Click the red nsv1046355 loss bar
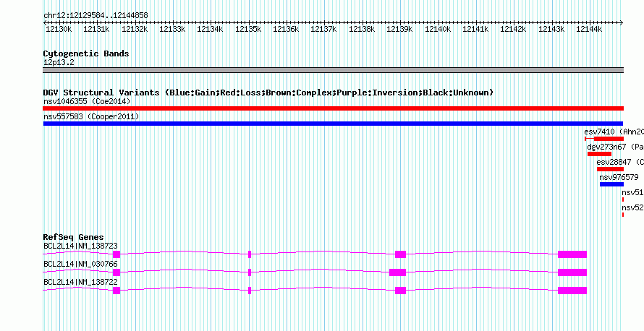 click(x=333, y=108)
